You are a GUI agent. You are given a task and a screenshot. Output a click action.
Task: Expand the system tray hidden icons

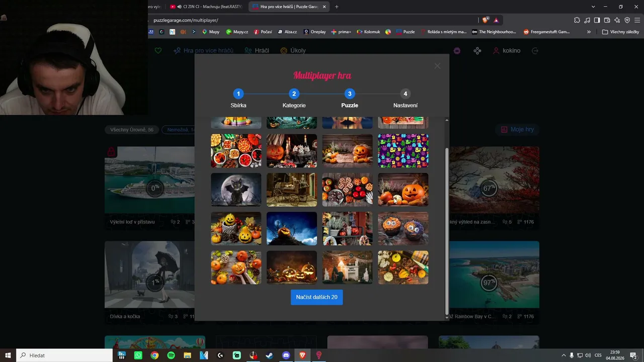[x=563, y=355]
